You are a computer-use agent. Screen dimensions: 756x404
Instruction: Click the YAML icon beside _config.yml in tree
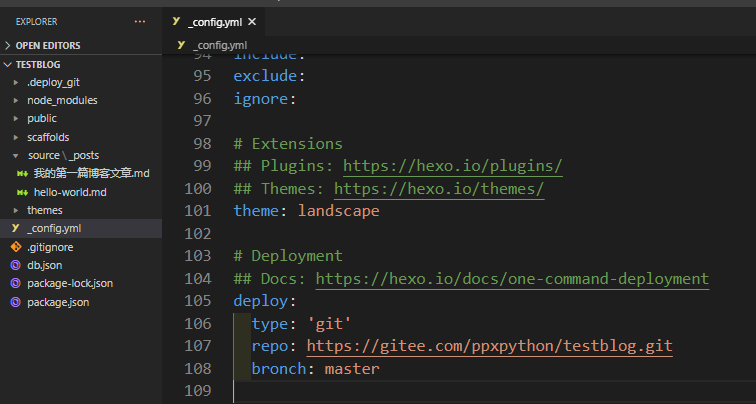click(15, 228)
